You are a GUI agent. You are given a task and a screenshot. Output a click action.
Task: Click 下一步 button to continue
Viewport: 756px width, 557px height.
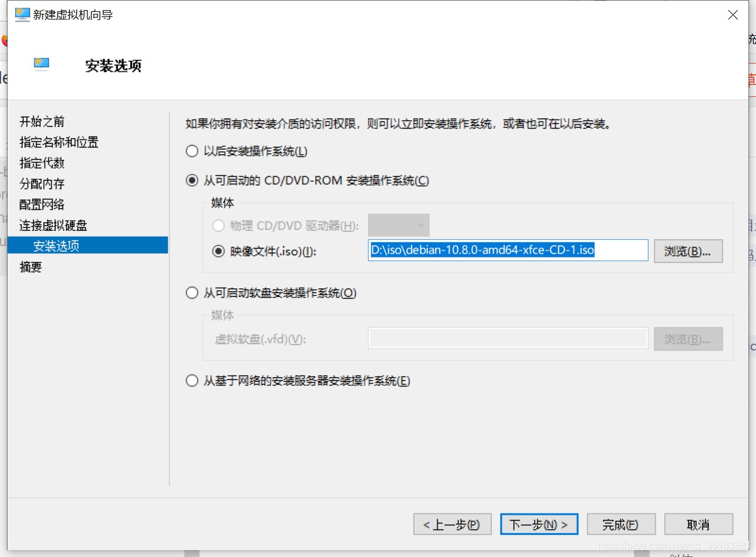point(539,524)
